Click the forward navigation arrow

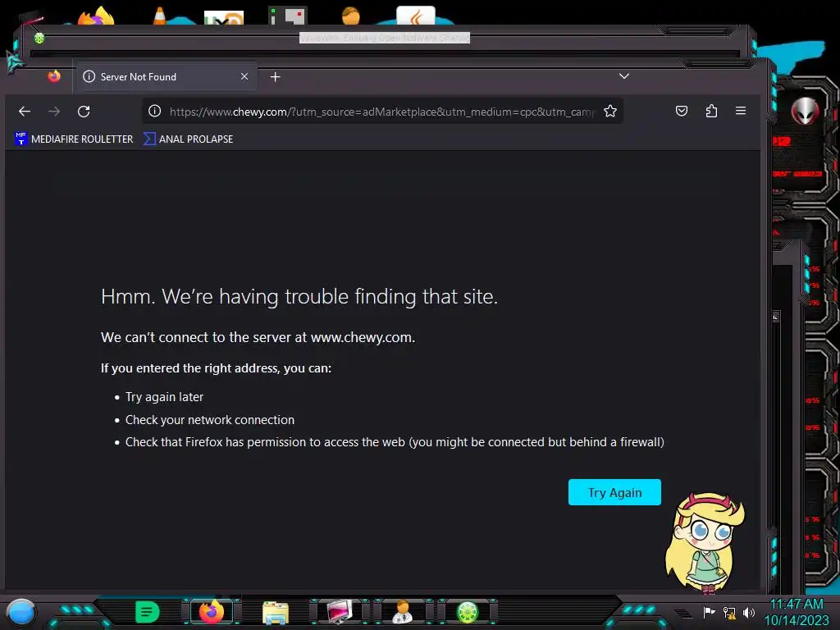(x=54, y=112)
